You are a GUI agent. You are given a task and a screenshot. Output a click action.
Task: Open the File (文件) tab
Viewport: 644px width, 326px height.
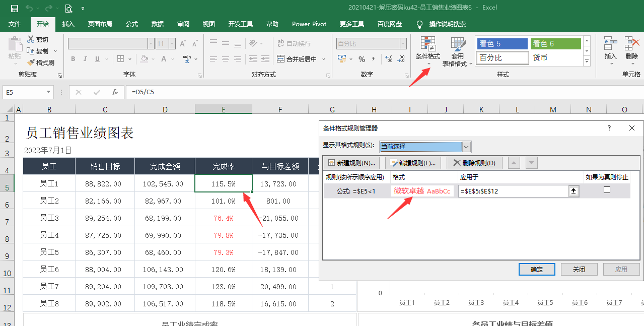15,24
